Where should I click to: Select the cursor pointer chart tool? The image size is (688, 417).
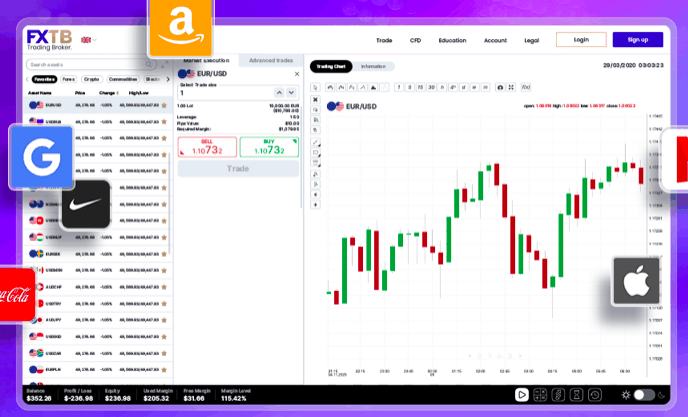point(315,87)
